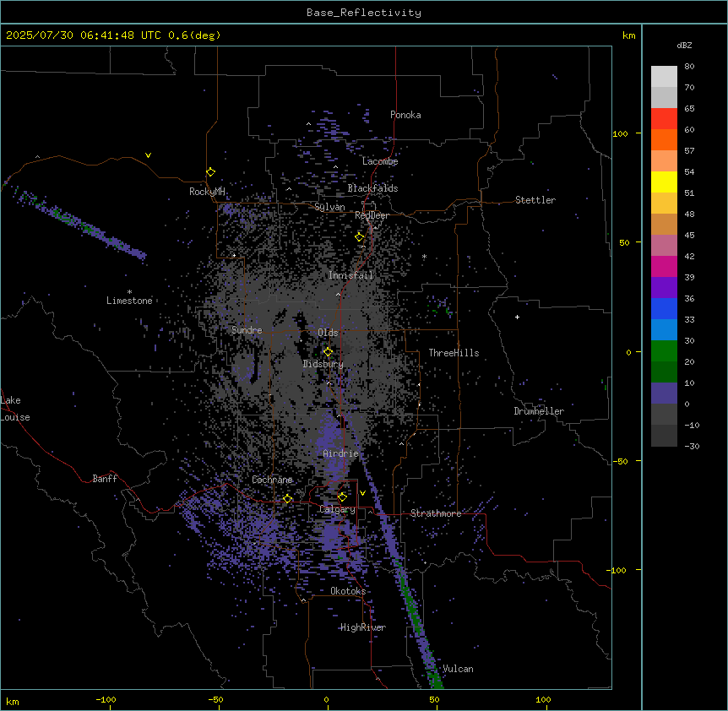Click the yellow v marker northeast of Calgary

(x=362, y=493)
